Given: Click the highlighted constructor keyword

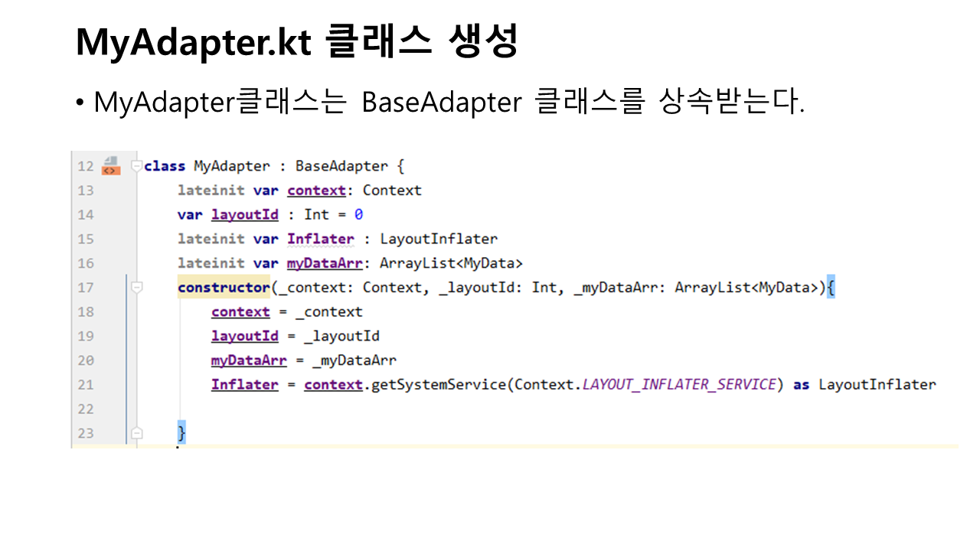Looking at the screenshot, I should (x=224, y=288).
